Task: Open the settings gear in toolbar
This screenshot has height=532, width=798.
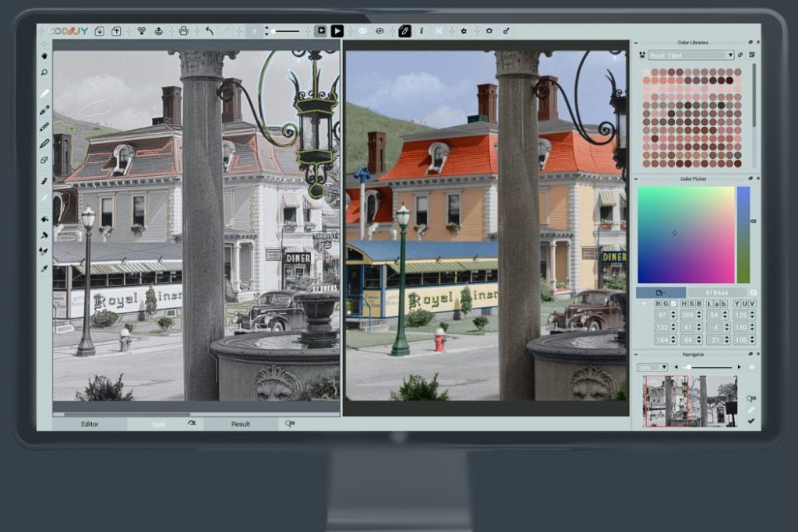Action: pos(489,31)
